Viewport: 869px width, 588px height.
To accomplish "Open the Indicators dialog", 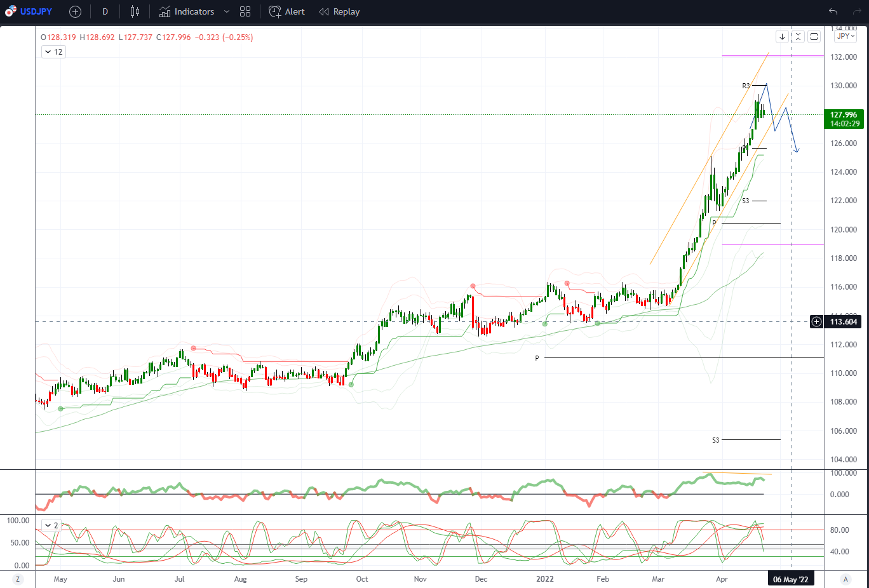I will [187, 11].
